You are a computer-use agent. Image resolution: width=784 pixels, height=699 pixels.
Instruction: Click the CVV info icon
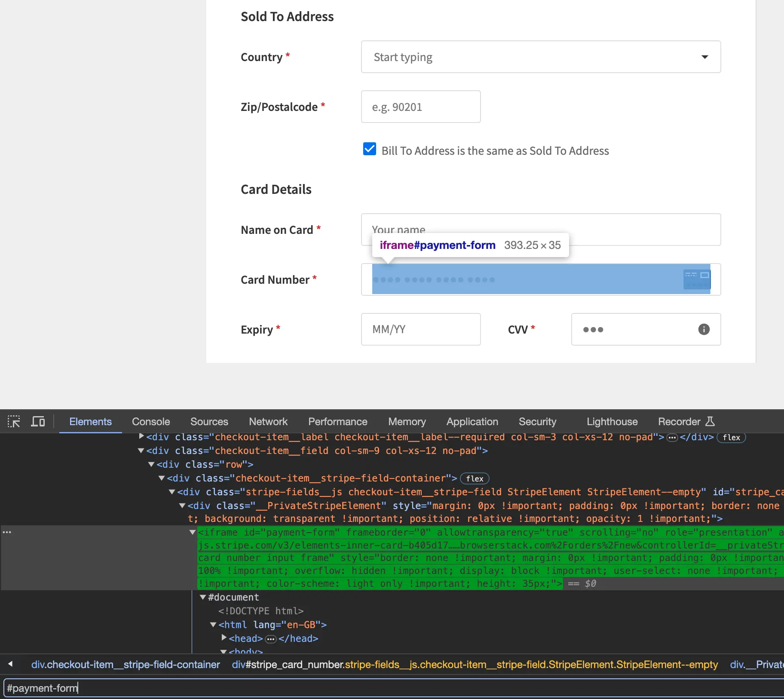[704, 329]
